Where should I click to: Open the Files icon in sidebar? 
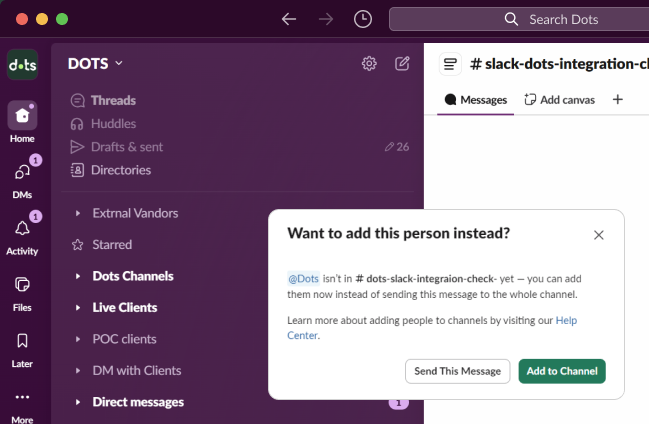click(22, 285)
